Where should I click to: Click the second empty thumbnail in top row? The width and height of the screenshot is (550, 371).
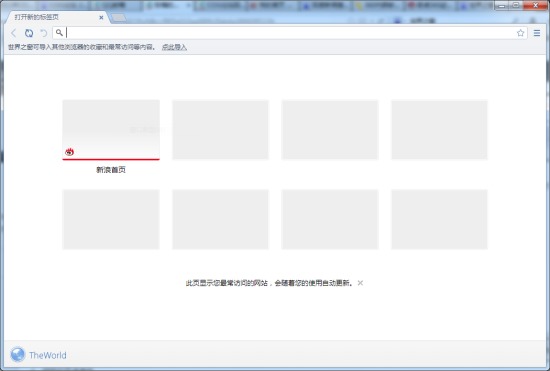(x=220, y=130)
